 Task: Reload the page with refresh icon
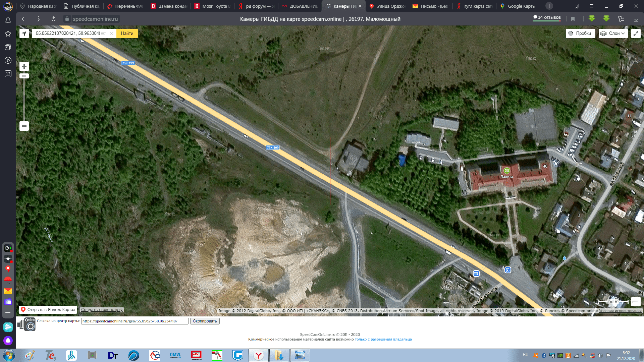pyautogui.click(x=53, y=19)
